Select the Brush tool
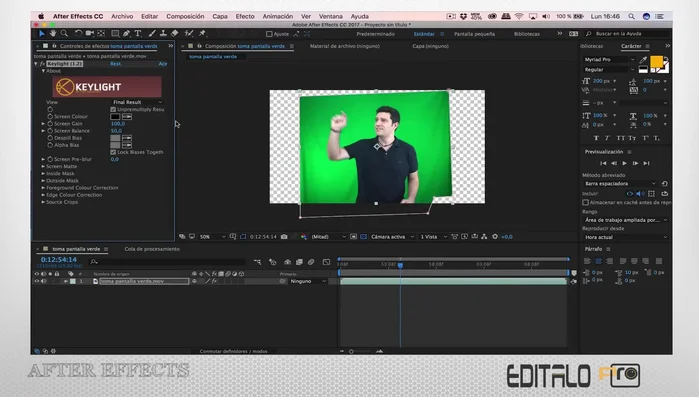The width and height of the screenshot is (699, 397). coord(152,33)
